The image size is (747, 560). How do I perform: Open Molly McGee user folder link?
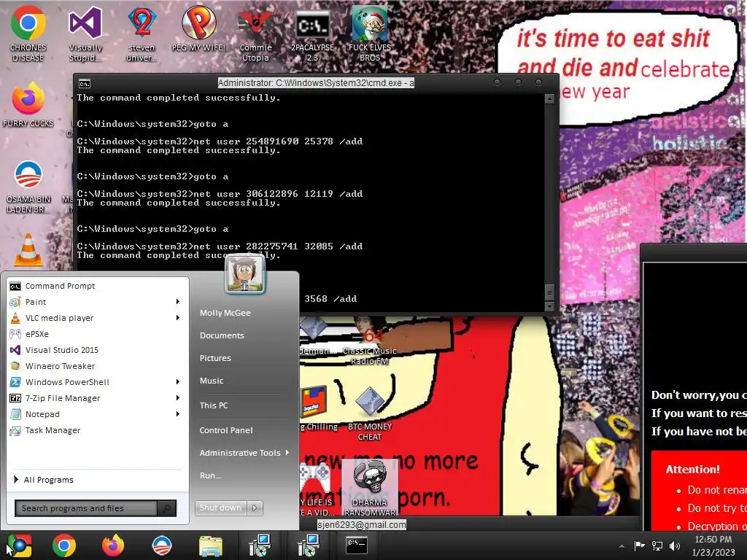(x=225, y=313)
